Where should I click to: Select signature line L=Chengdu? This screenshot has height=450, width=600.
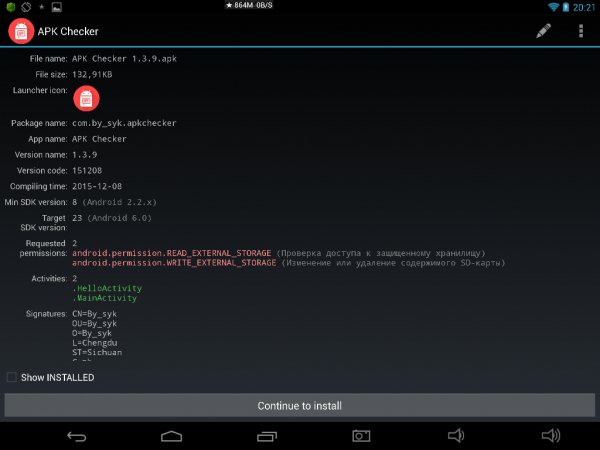(x=95, y=343)
